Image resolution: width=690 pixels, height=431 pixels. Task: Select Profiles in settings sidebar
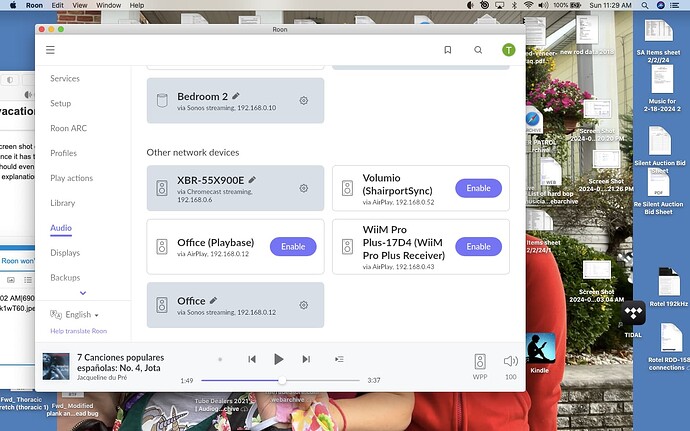pos(63,153)
